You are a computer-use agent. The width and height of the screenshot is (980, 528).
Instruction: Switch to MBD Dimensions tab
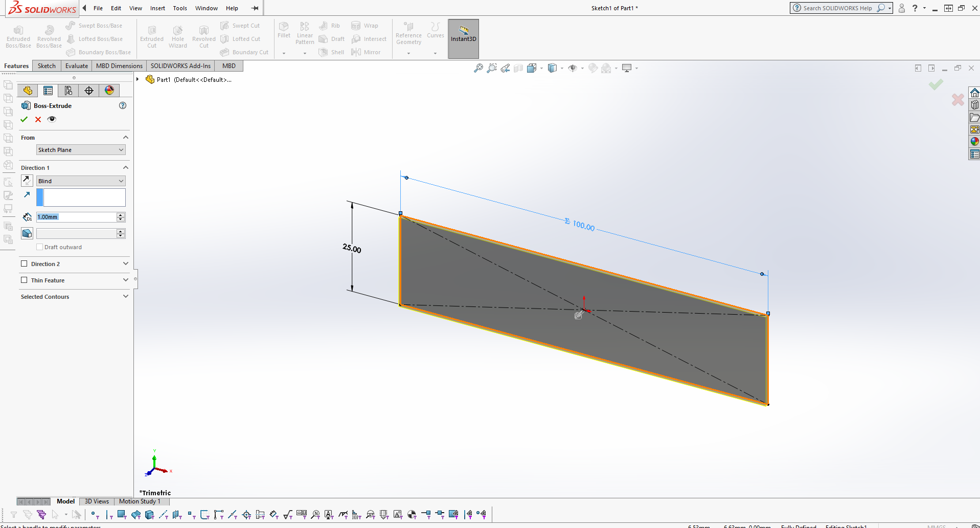(x=119, y=65)
